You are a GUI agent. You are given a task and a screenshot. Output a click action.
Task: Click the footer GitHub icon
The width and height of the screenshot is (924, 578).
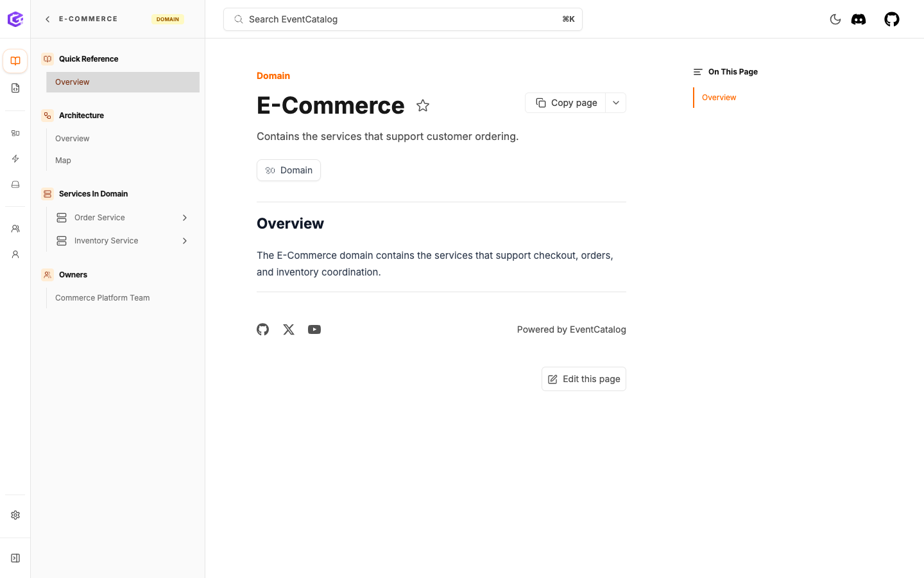pos(263,329)
